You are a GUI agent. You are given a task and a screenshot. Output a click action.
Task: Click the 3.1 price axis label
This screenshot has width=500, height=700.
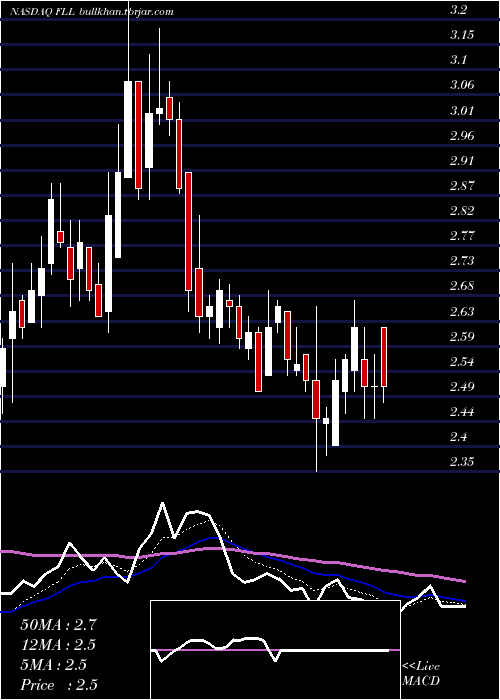click(458, 60)
